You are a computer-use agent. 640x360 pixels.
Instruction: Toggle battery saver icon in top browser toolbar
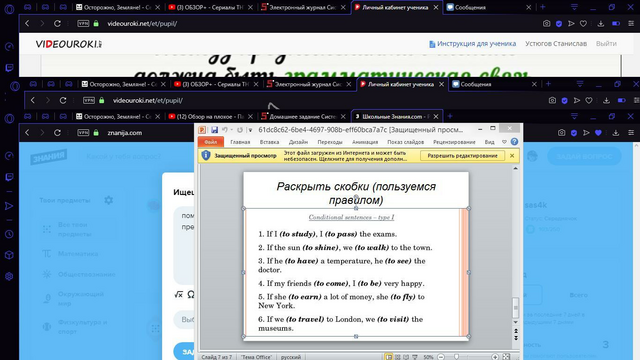tap(616, 24)
